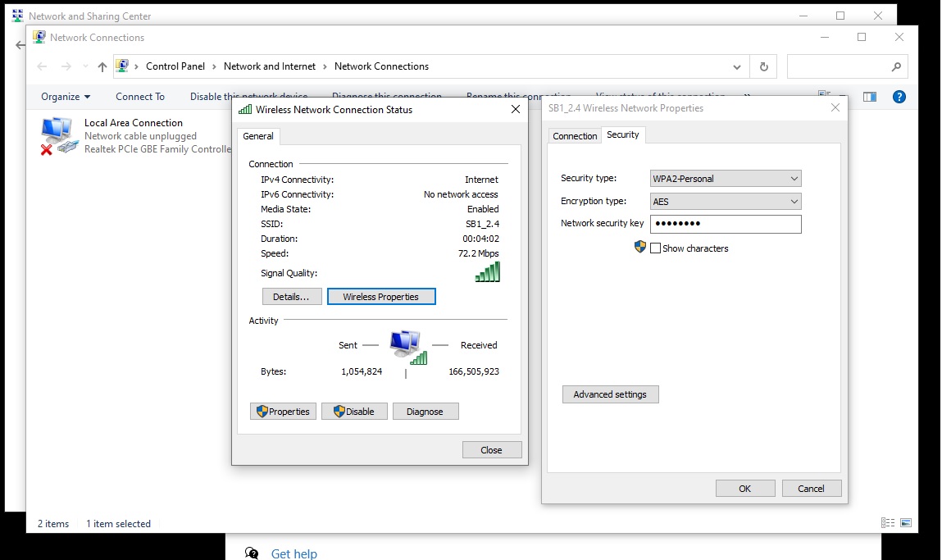Enable the Show characters checkbox

click(x=655, y=248)
